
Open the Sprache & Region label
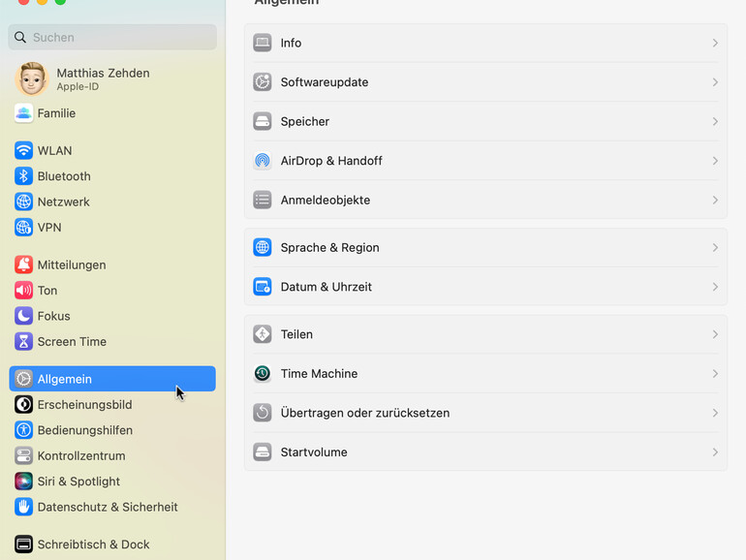tap(330, 247)
